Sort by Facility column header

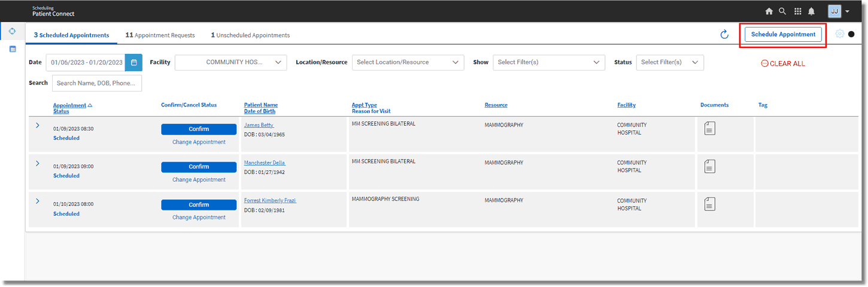tap(627, 105)
